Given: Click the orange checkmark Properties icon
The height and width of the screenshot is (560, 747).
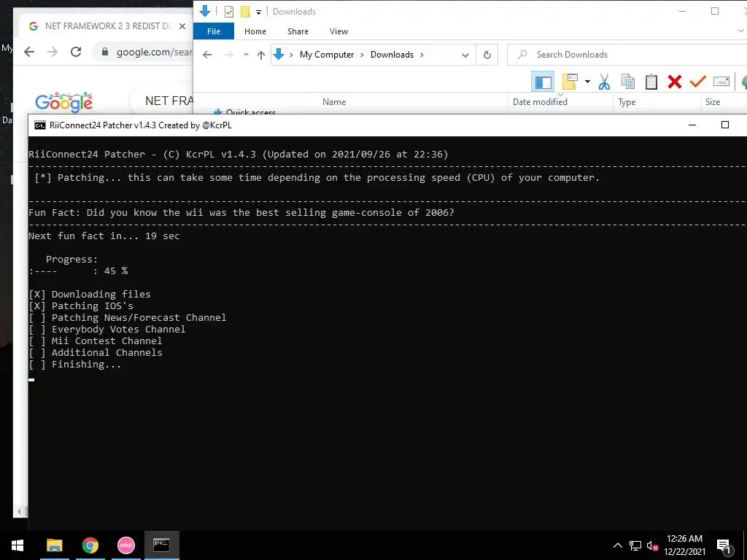Looking at the screenshot, I should pyautogui.click(x=697, y=82).
